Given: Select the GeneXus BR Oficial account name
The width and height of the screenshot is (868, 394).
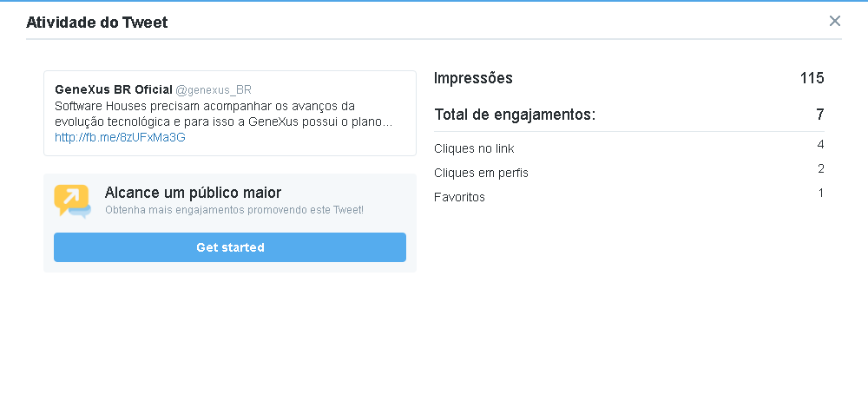Looking at the screenshot, I should coord(114,89).
